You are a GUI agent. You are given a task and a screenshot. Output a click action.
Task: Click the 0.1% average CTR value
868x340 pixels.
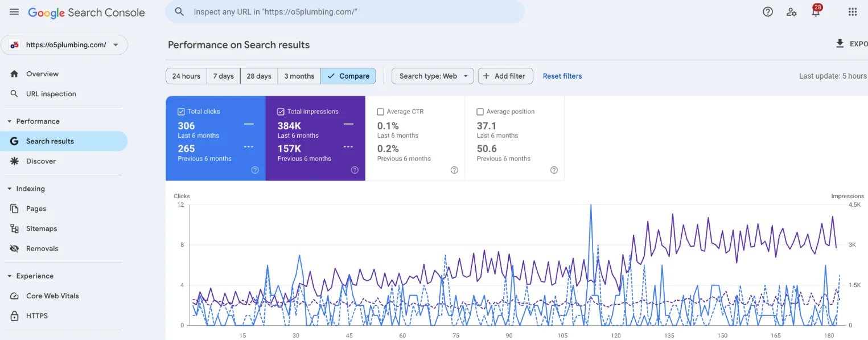coord(388,126)
